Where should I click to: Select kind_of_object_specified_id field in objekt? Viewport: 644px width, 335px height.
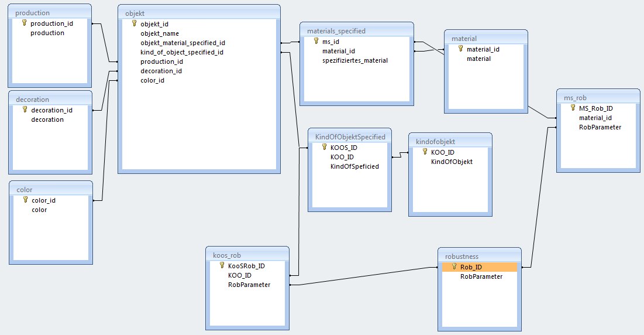182,52
